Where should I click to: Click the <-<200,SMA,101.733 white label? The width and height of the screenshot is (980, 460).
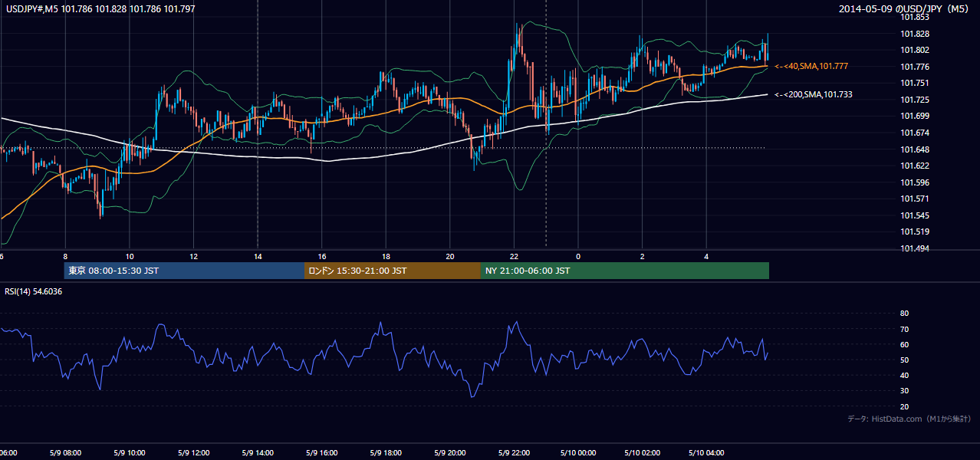[x=814, y=94]
